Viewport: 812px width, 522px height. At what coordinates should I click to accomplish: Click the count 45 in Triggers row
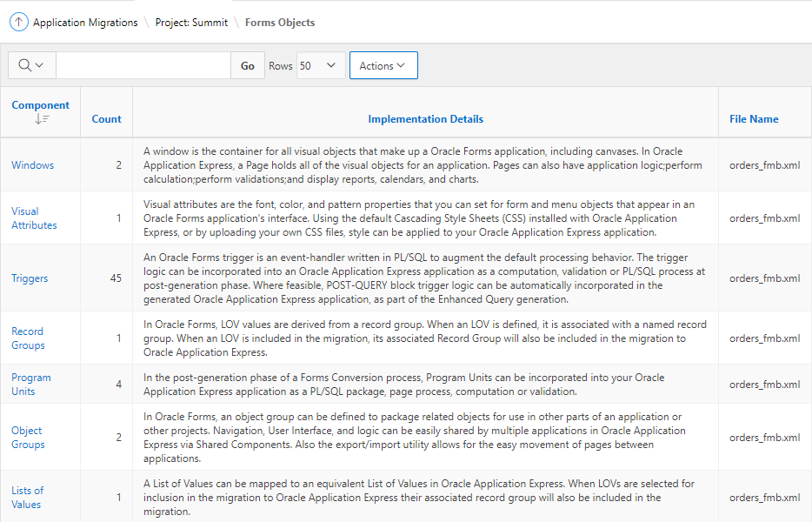(x=116, y=278)
